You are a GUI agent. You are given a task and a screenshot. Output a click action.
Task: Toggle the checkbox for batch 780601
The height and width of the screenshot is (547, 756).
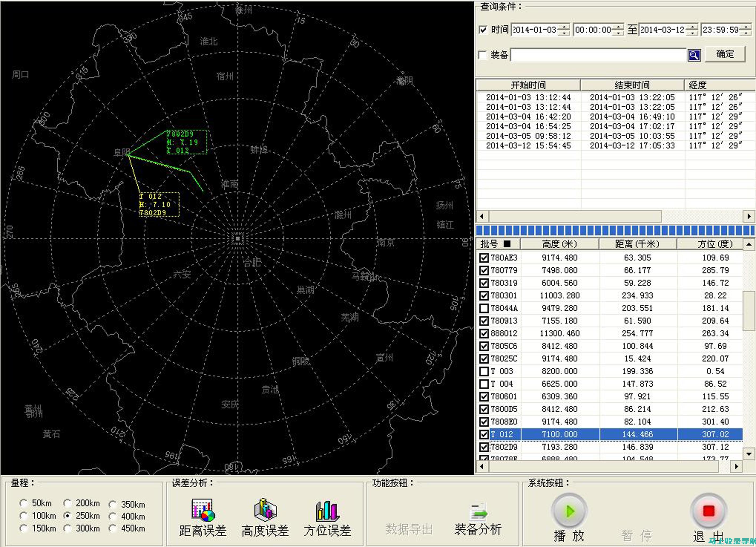(484, 397)
